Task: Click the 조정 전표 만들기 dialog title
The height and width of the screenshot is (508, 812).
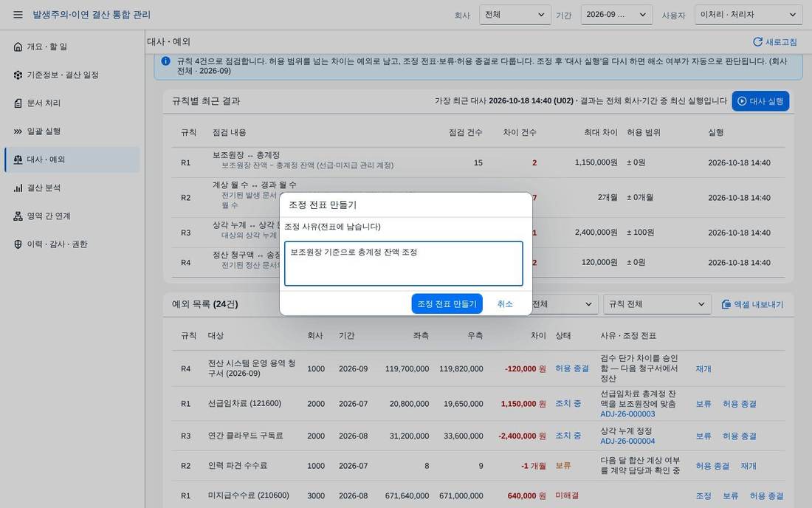Action: tap(323, 205)
